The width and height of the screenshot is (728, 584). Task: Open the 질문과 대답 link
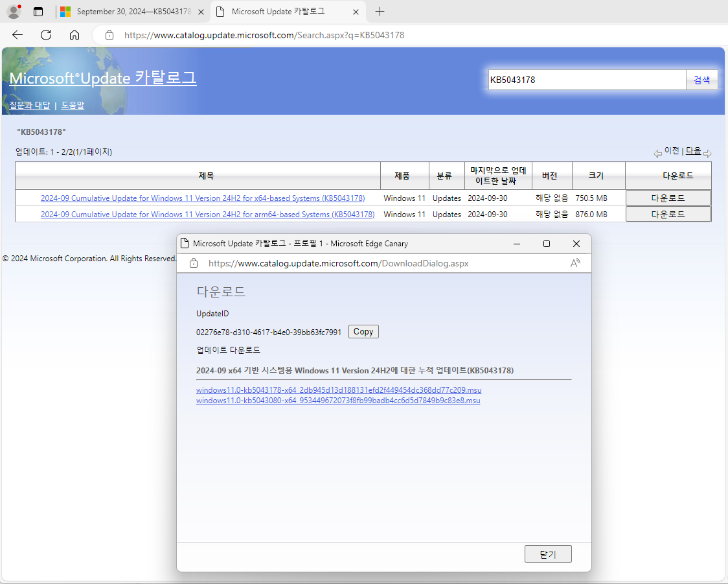pos(30,106)
